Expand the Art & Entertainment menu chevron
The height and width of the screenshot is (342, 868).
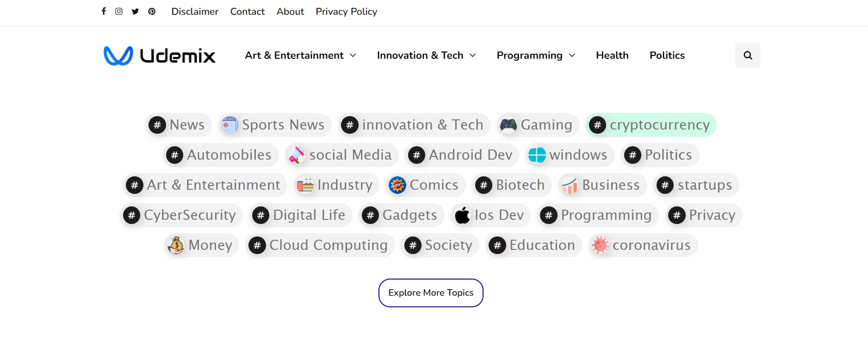[x=353, y=56]
